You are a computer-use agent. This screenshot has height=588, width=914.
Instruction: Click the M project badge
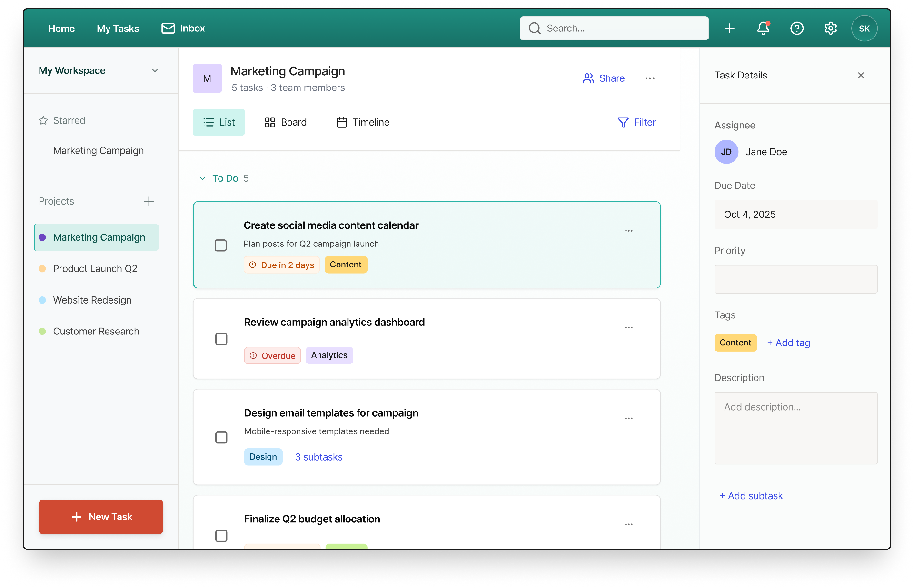[x=207, y=78]
